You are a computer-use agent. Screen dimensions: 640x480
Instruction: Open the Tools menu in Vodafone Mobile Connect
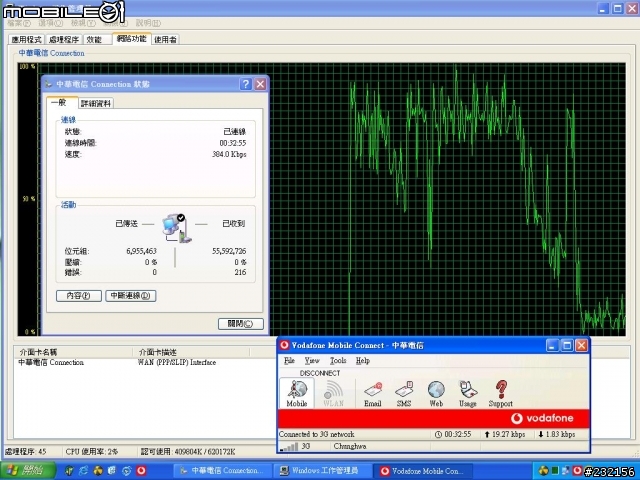(338, 360)
